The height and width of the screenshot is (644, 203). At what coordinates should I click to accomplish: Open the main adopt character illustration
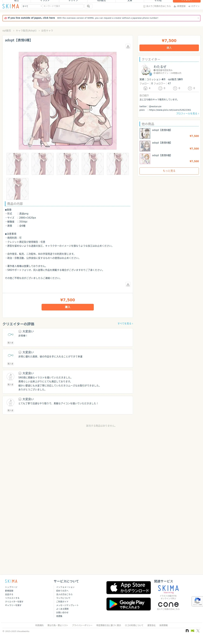68,101
